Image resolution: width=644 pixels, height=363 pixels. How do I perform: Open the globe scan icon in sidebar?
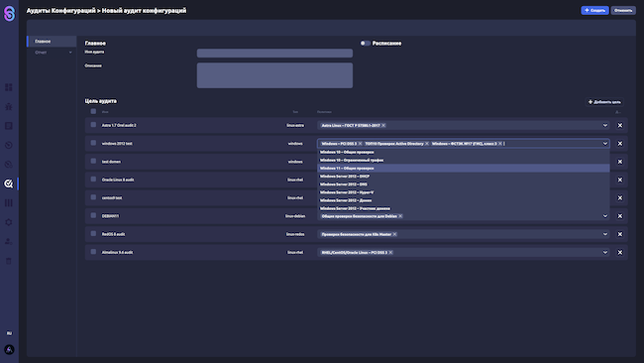(9, 165)
